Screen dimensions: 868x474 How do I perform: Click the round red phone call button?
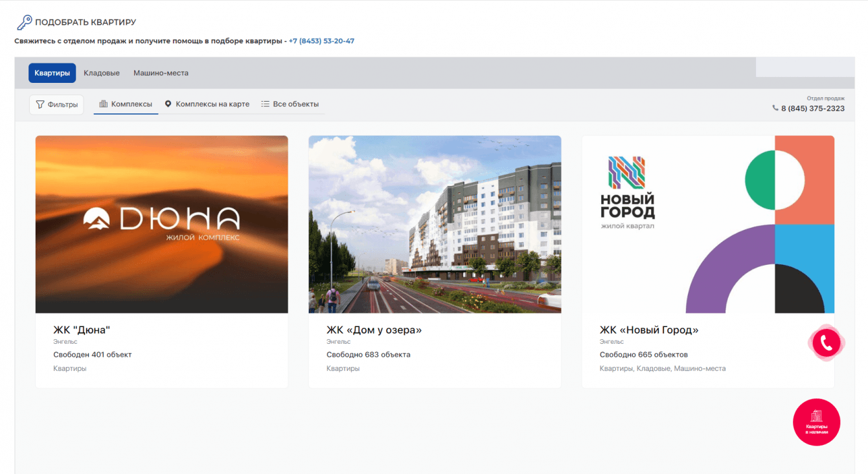827,343
